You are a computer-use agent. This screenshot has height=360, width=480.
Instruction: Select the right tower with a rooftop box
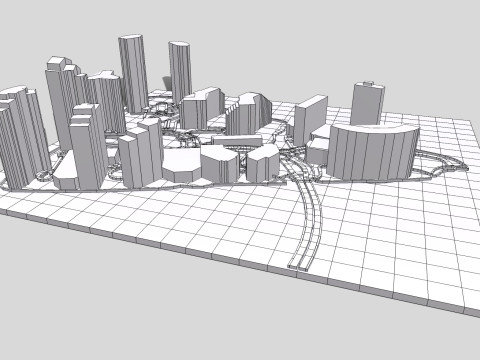[x=367, y=103]
